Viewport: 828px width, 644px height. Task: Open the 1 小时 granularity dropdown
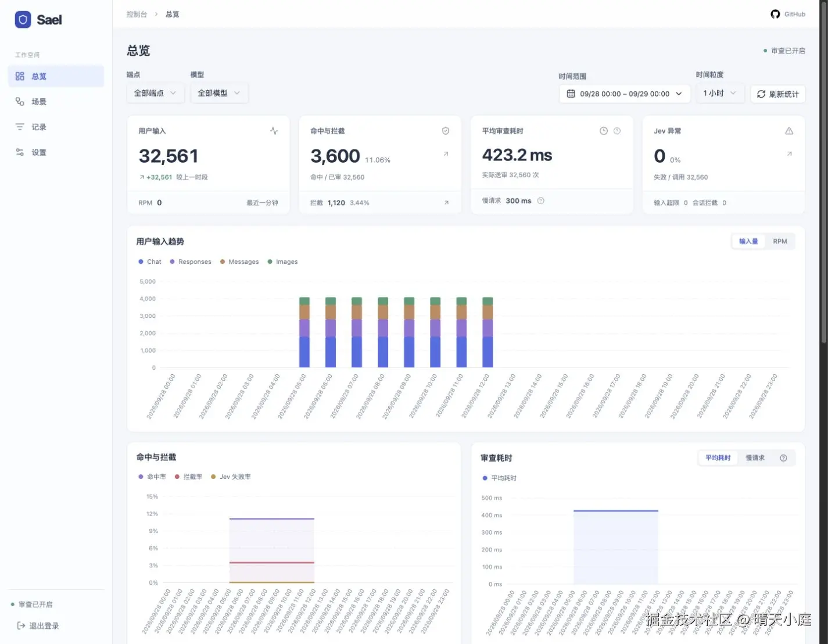click(x=720, y=93)
